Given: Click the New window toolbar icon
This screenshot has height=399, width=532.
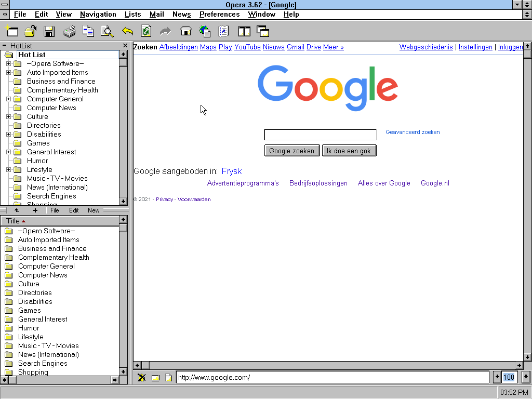Looking at the screenshot, I should (12, 31).
